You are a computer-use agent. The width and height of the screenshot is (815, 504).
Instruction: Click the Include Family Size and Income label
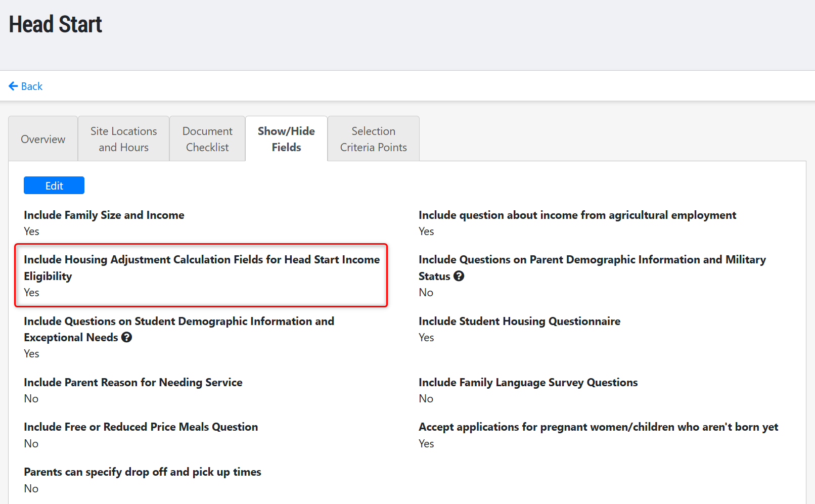point(104,215)
